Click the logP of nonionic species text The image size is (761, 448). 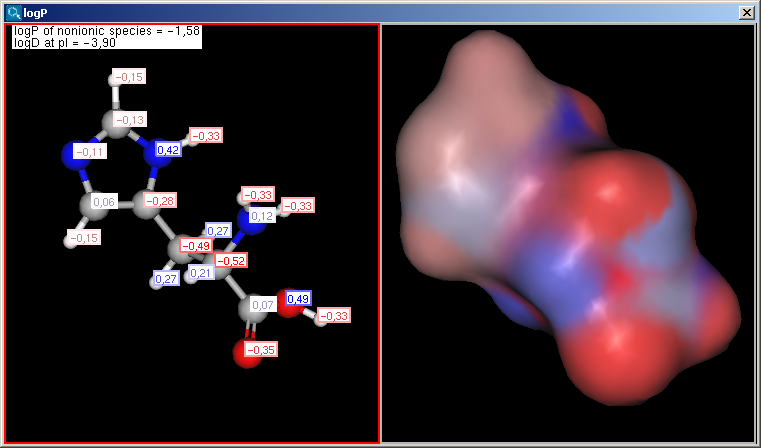pyautogui.click(x=107, y=31)
